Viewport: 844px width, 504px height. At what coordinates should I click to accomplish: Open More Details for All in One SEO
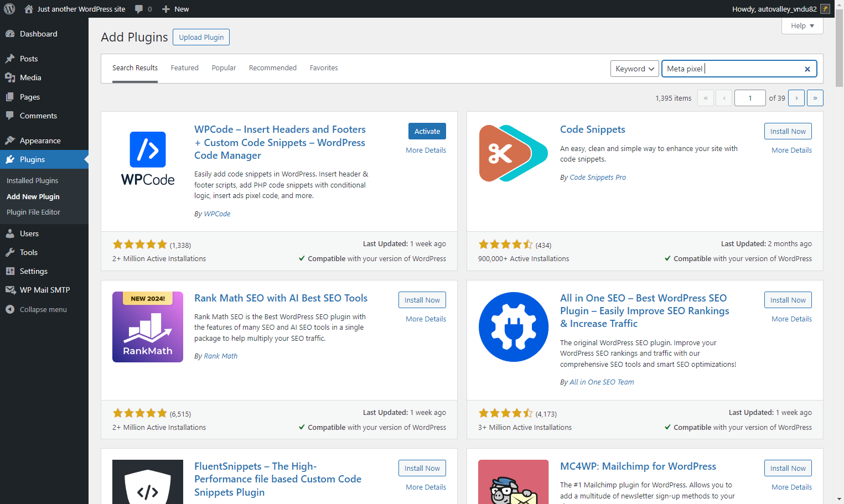coord(792,319)
